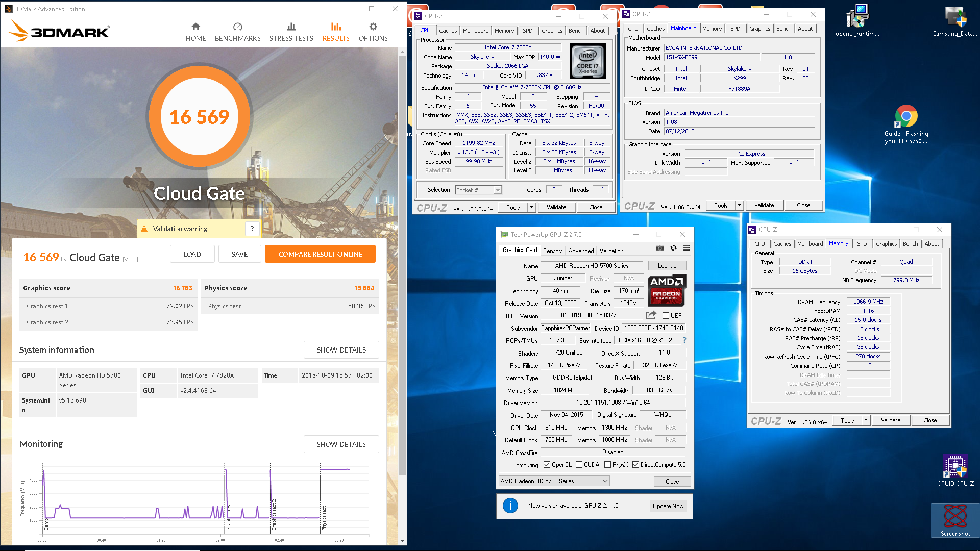Click the GPU-Z Name field AMD Radeon HD 5700 Series
Viewport: 980px width, 551px height.
coord(592,266)
